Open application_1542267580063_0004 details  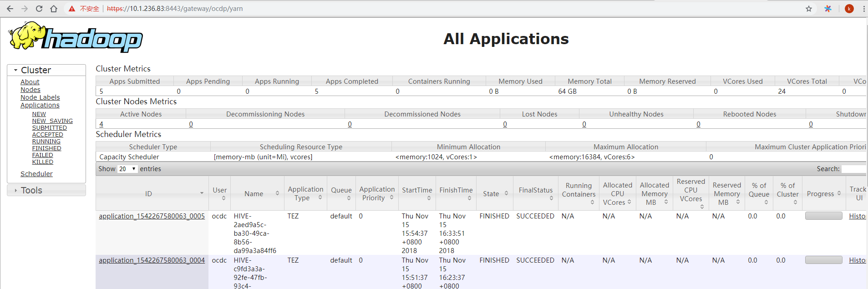pyautogui.click(x=152, y=260)
